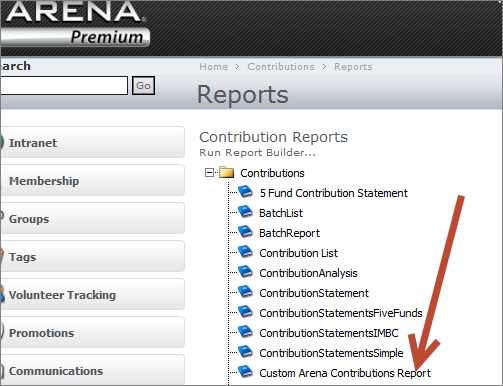Open the Intranet navigation menu

92,142
